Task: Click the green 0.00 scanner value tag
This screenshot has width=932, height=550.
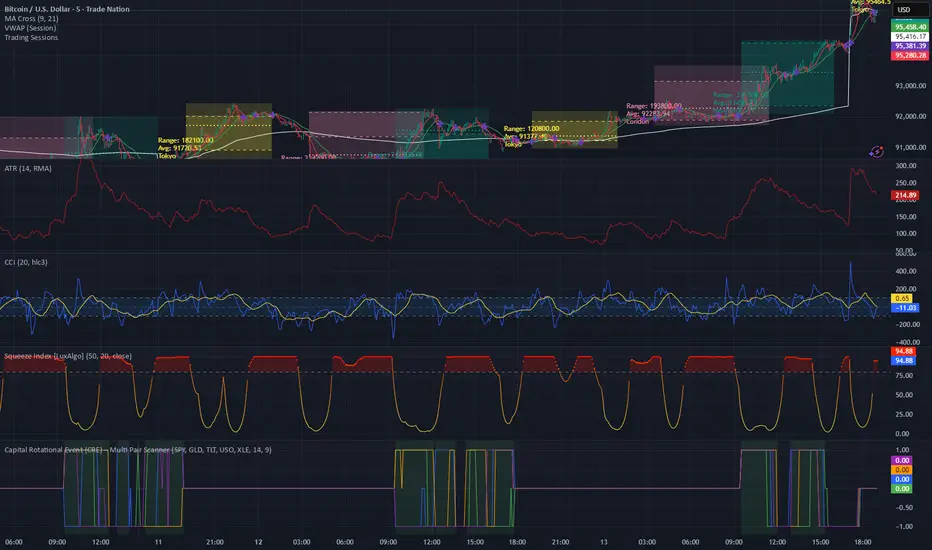Action: coord(902,489)
